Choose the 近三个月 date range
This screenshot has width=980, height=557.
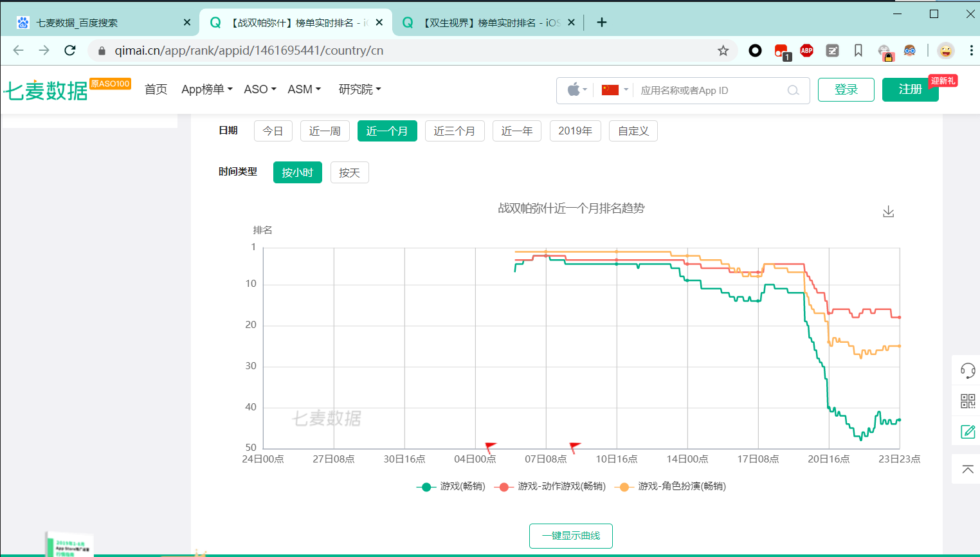click(455, 131)
